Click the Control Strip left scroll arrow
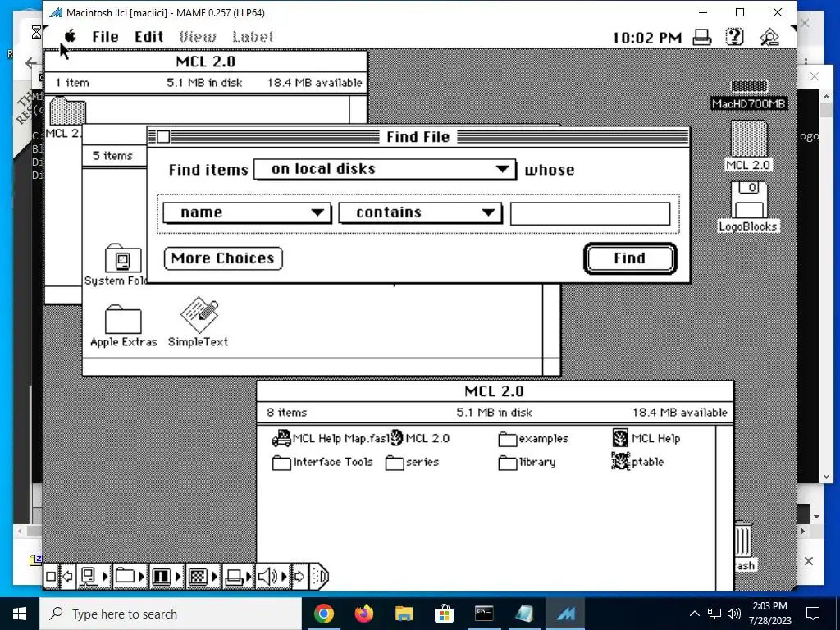Screen dimensions: 840x630 tap(67, 577)
